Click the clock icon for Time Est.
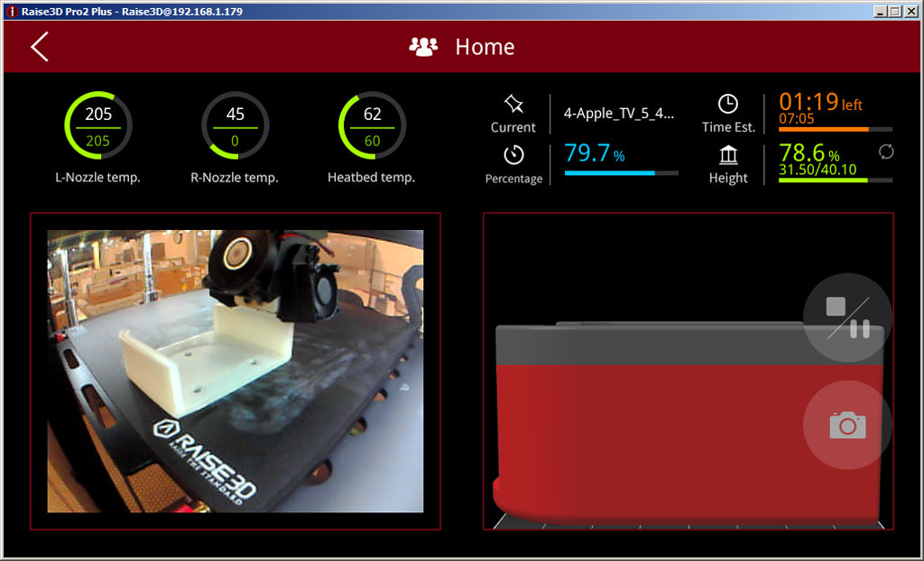Screen dimensions: 924x561 pos(727,104)
